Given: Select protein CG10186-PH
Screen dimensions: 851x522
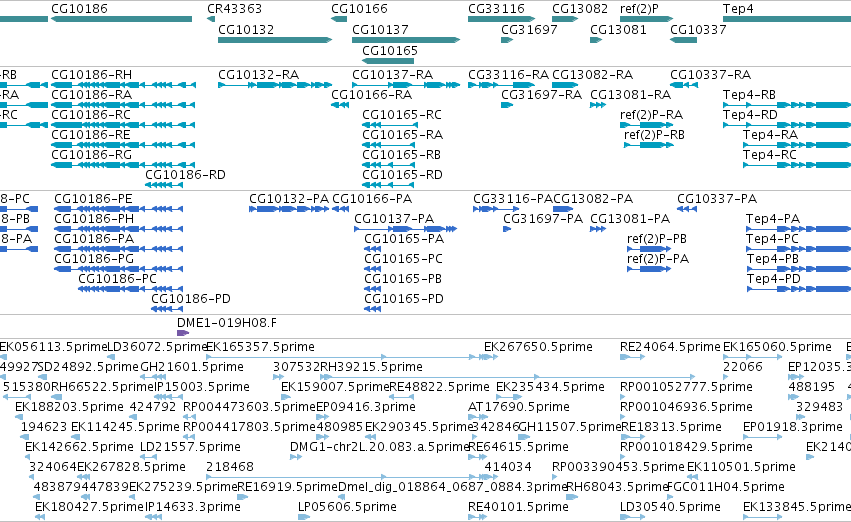Looking at the screenshot, I should 118,229.
